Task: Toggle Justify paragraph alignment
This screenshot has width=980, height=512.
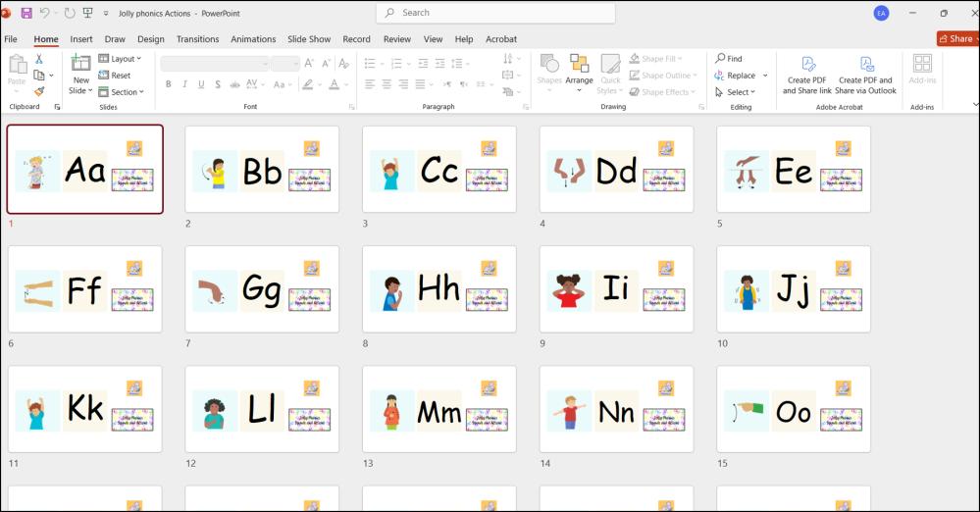Action: (420, 83)
